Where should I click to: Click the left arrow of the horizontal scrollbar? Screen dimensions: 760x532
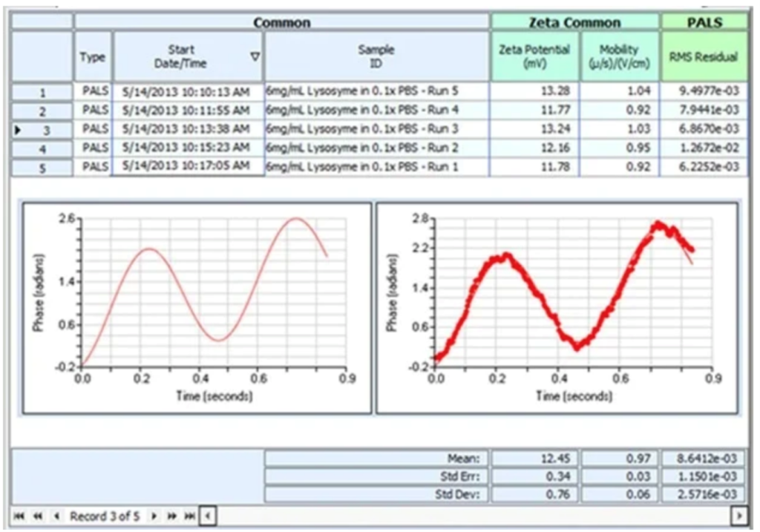206,514
